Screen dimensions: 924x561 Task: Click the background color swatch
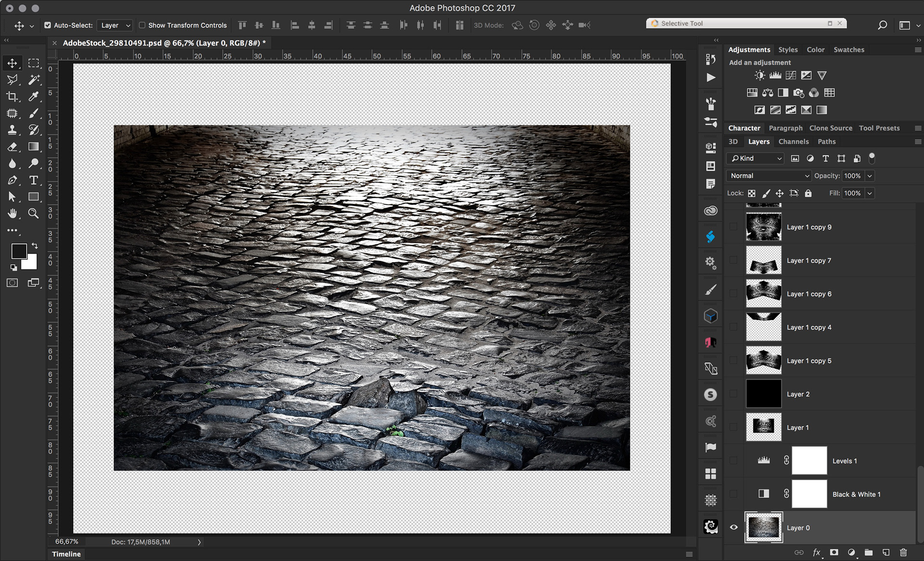coord(31,263)
